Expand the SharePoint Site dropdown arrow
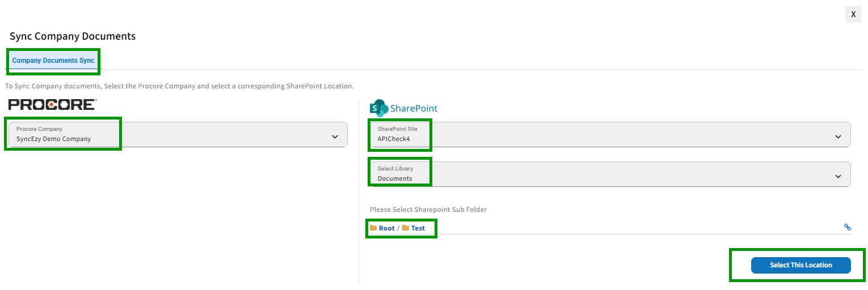The height and width of the screenshot is (290, 868). [838, 137]
